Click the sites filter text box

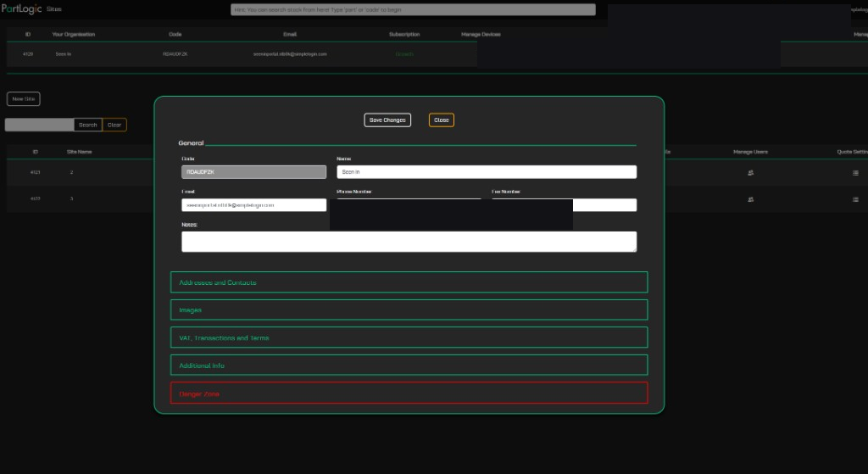point(39,125)
